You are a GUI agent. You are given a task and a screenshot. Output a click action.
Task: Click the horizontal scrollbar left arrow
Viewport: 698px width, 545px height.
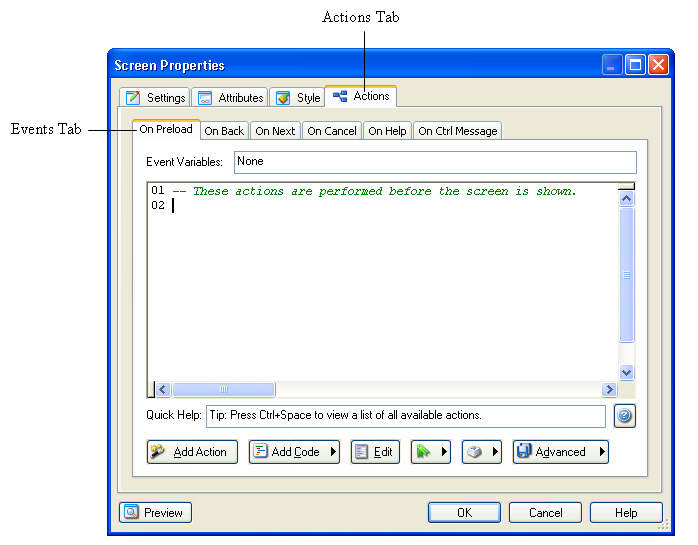[162, 390]
